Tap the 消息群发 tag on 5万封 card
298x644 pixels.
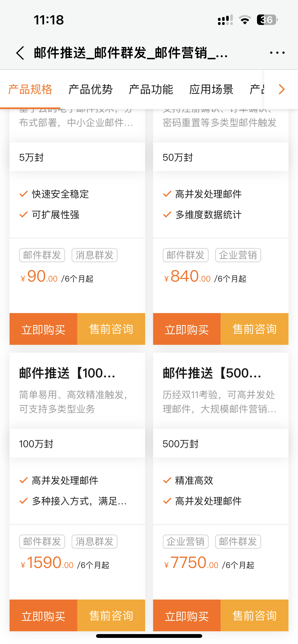[x=94, y=255]
